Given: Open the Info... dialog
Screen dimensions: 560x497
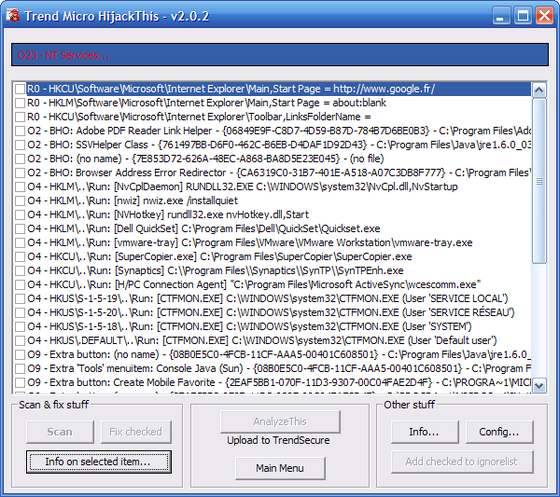Looking at the screenshot, I should [x=424, y=432].
